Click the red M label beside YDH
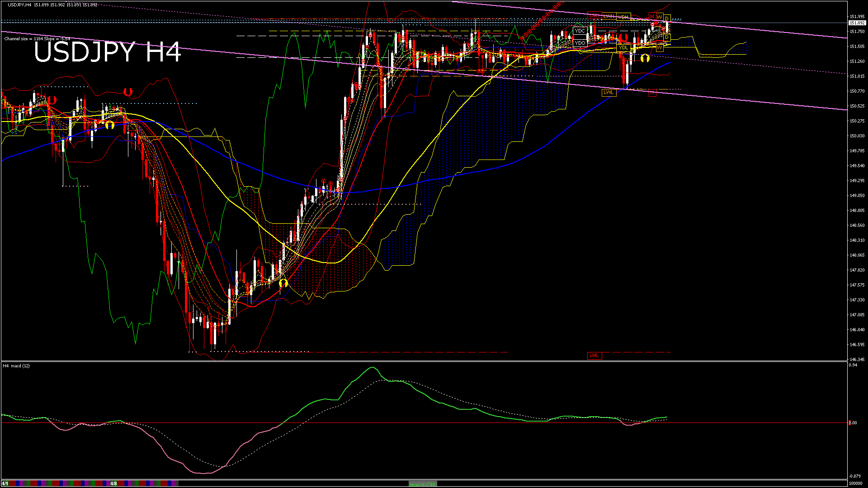This screenshot has height=488, width=868. coord(652,16)
